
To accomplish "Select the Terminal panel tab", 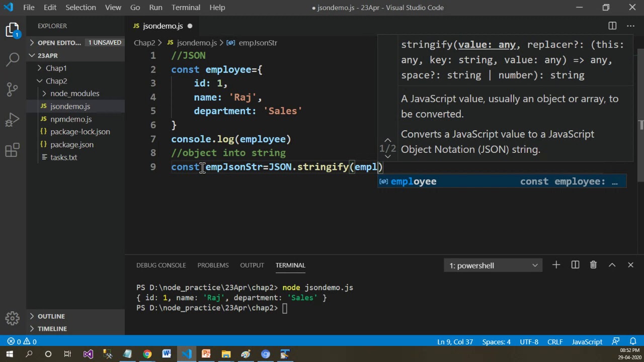I will click(290, 265).
